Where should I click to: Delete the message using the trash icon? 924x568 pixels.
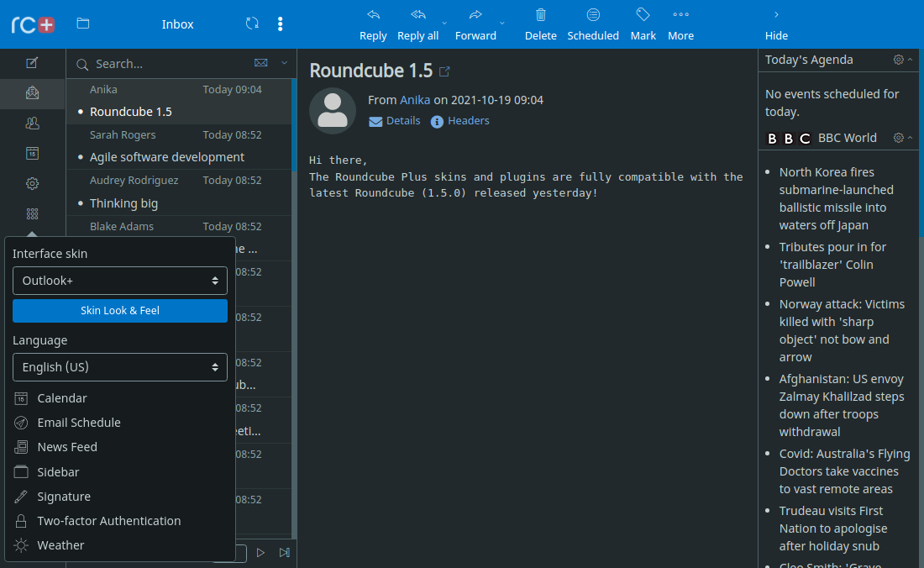[x=540, y=24]
